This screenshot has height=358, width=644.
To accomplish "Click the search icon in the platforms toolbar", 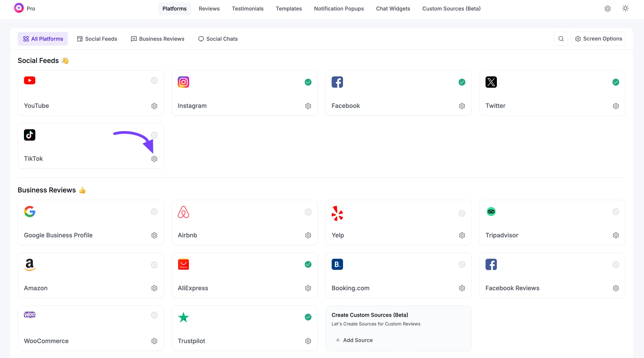I will coord(561,39).
